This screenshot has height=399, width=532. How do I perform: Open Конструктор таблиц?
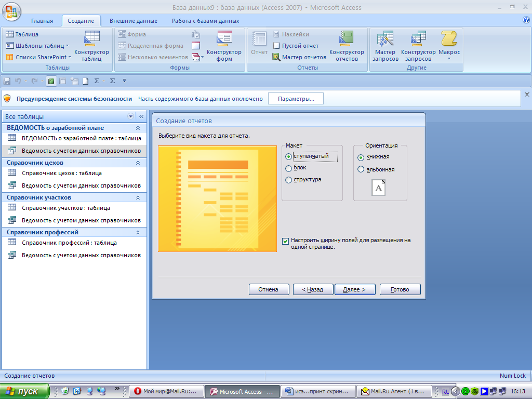coord(91,46)
